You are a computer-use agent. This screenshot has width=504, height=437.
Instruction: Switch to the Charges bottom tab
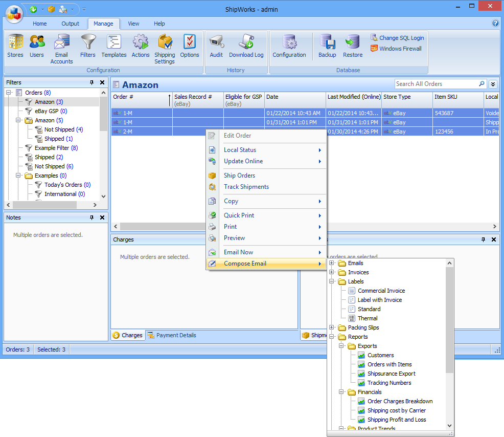click(128, 335)
